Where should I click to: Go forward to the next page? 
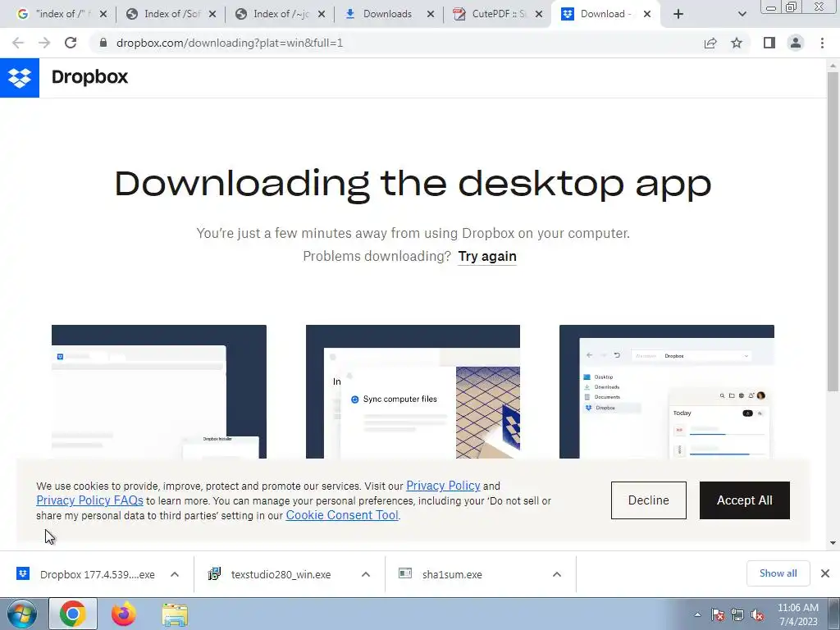[44, 43]
